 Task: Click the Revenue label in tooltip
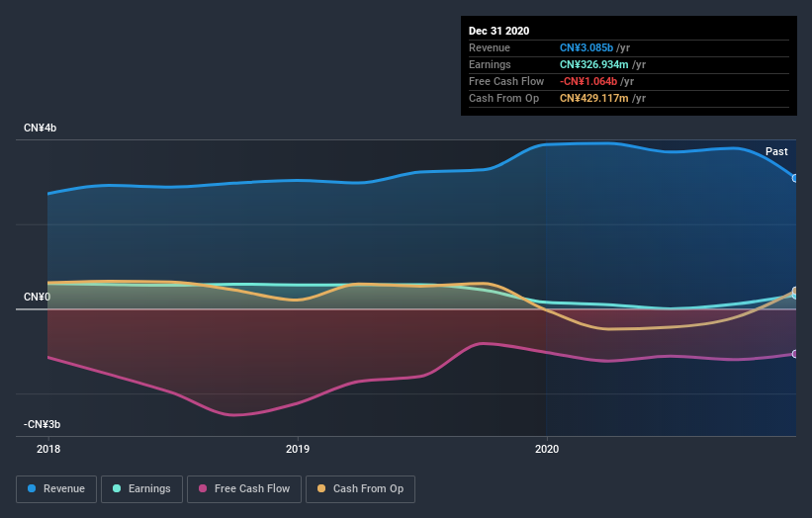pyautogui.click(x=490, y=47)
